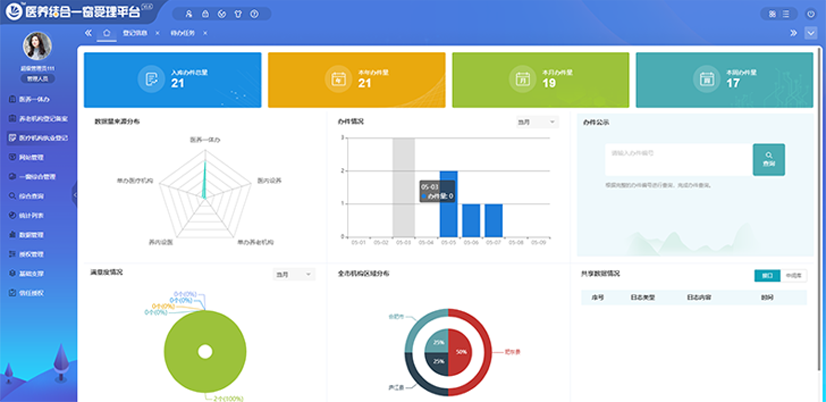This screenshot has width=826, height=402.
Task: Switch to the 登记信息 tab
Action: 135,33
